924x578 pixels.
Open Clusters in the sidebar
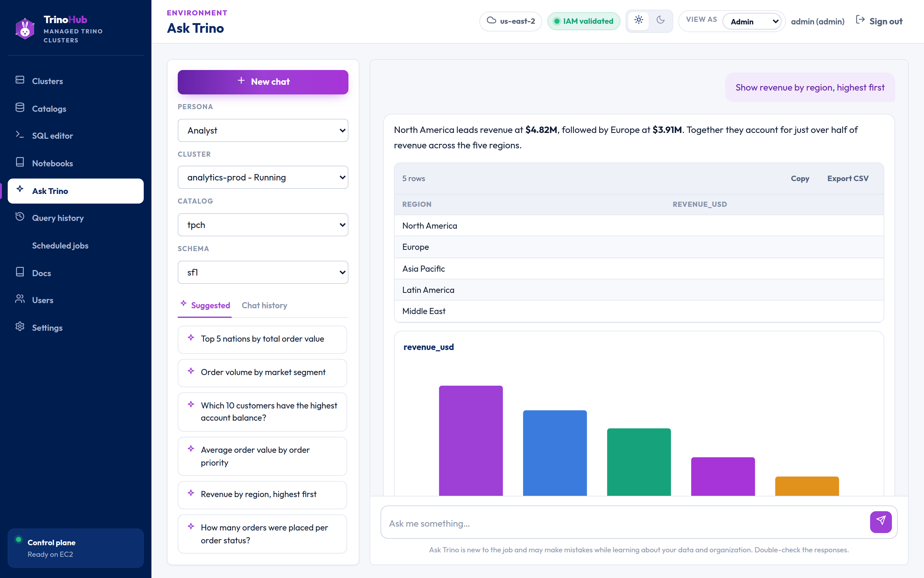point(76,81)
